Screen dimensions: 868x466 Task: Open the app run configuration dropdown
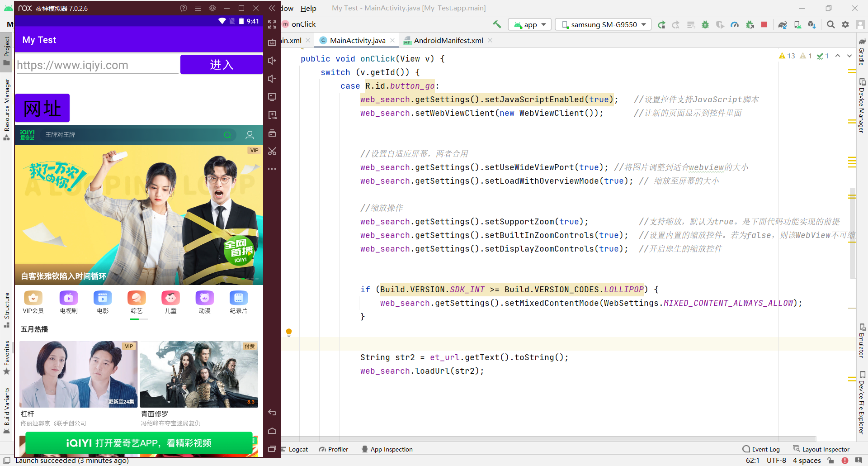click(530, 24)
